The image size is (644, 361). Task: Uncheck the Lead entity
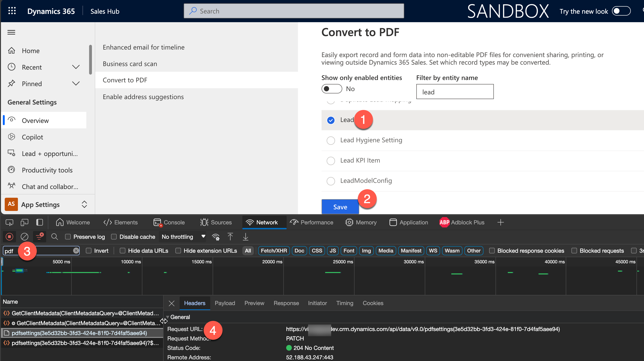[331, 120]
